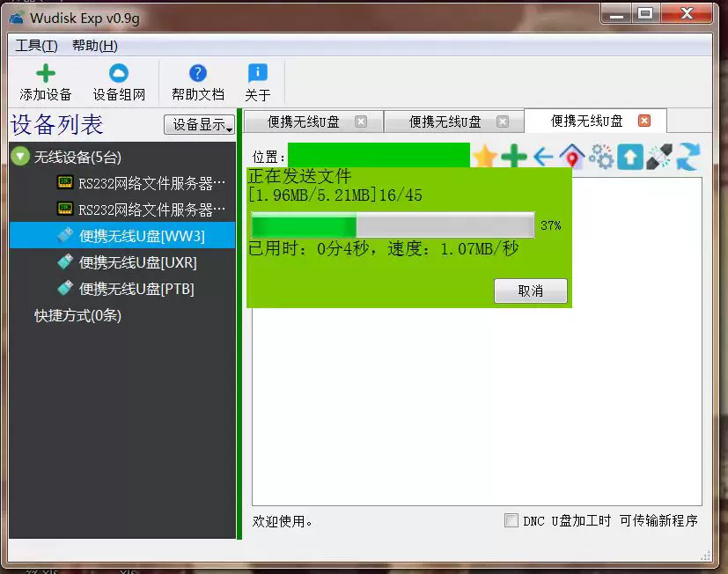
Task: Open the device networking cloud icon
Action: [119, 73]
